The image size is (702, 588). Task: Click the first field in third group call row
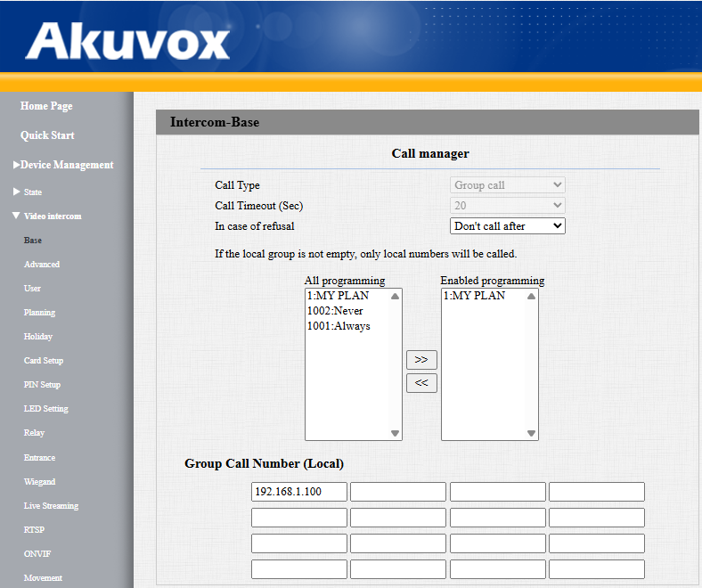pos(299,543)
